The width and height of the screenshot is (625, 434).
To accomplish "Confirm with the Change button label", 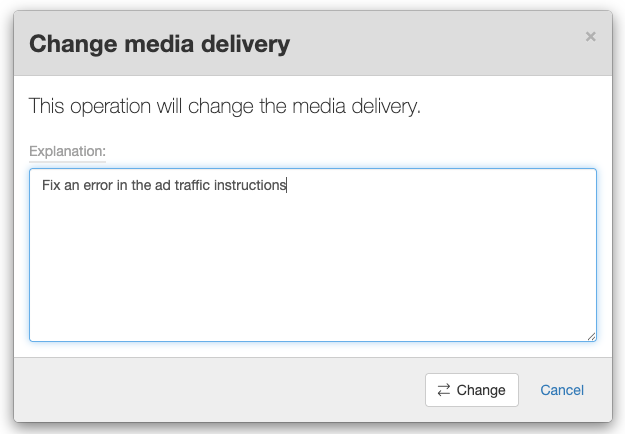I will coord(481,390).
